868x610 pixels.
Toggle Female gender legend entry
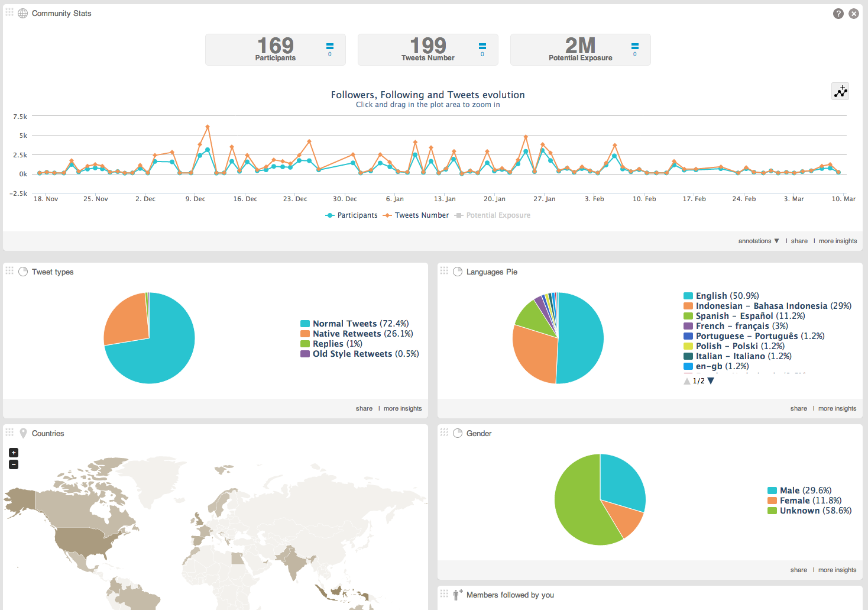click(x=804, y=501)
